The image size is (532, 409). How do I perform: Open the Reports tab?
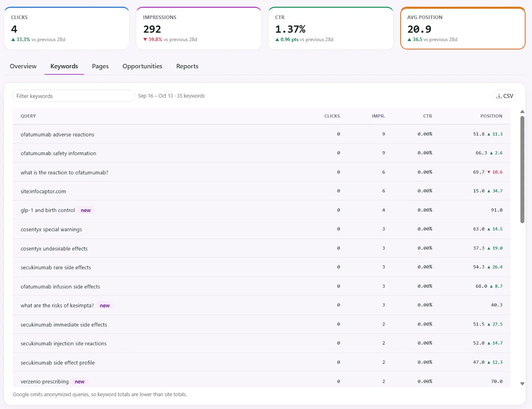click(187, 66)
